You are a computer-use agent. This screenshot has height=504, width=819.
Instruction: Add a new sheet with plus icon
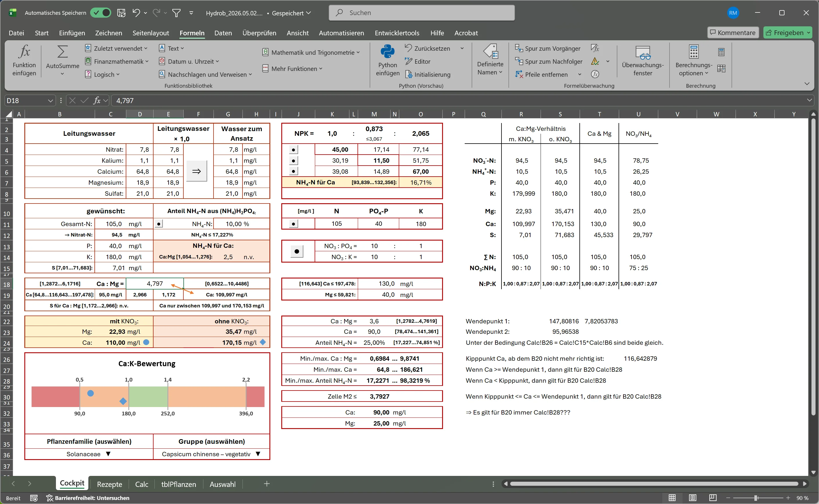pos(267,484)
